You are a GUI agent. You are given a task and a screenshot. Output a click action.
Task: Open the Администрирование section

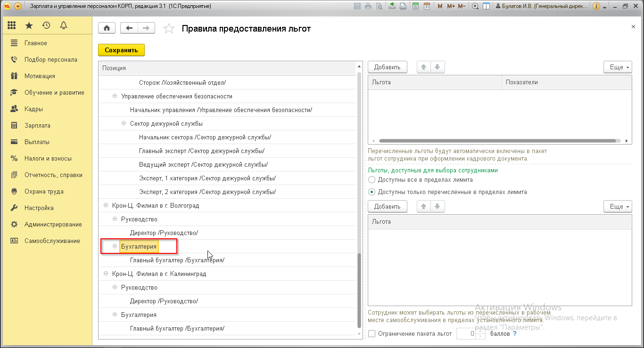click(x=53, y=224)
